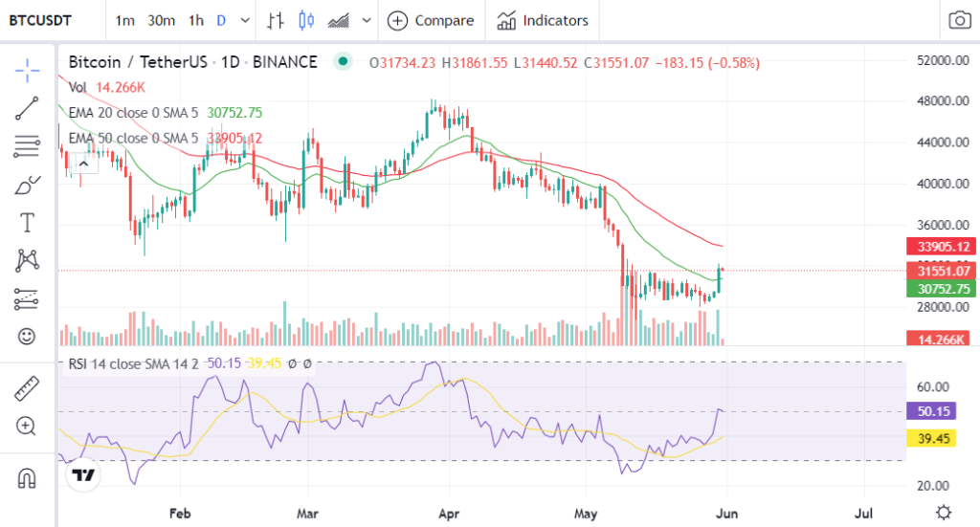Viewport: 980px width, 527px height.
Task: Open chart settings gear icon
Action: (944, 513)
